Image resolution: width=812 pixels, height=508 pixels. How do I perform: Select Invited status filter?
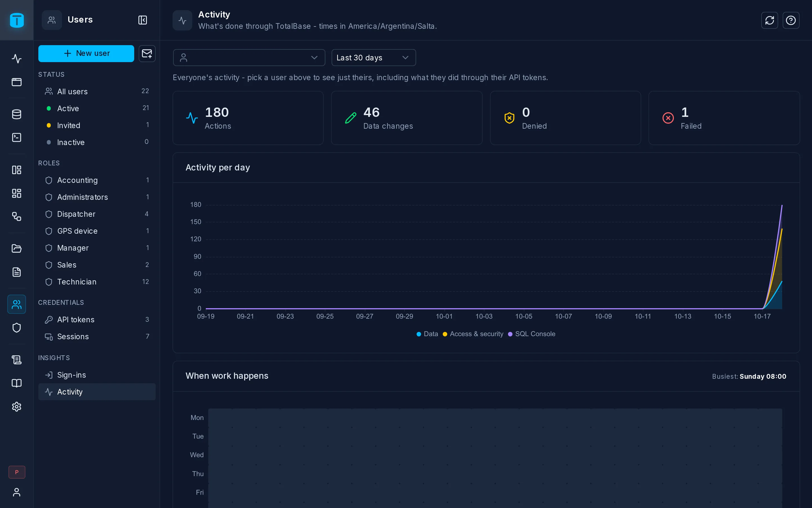[97, 125]
